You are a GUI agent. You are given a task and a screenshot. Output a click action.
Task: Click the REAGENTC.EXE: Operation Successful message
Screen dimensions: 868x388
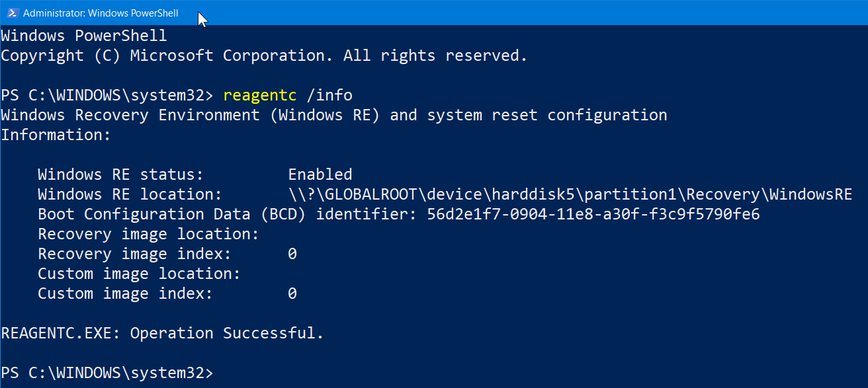(163, 333)
